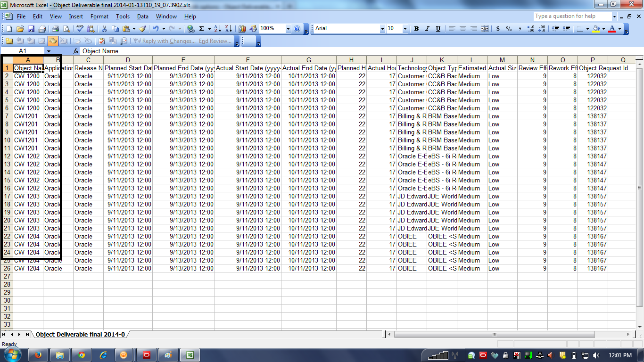Open the Edit menu
This screenshot has width=644, height=362.
tap(38, 16)
